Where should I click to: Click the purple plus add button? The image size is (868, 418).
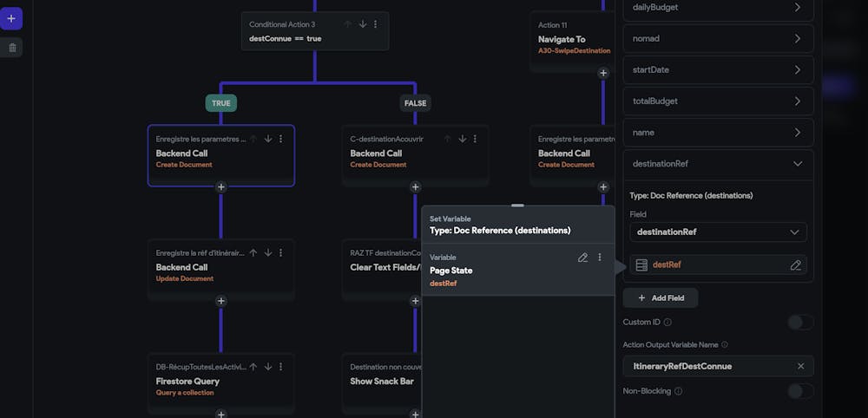(x=11, y=19)
